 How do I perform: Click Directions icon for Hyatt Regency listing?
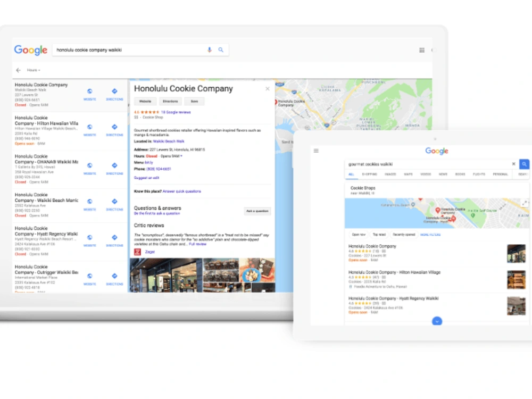pyautogui.click(x=115, y=237)
